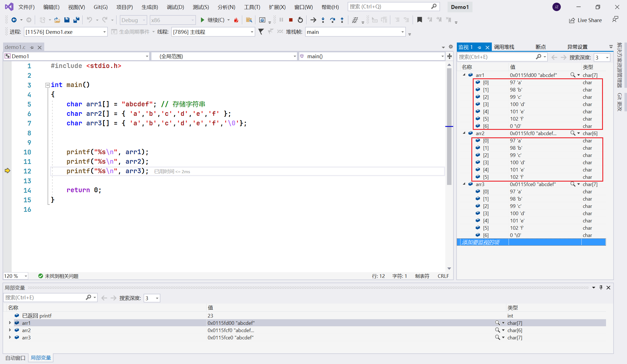Screen dimensions: 627x364
Task: Pin the Watch 1 tab
Action: coord(479,47)
